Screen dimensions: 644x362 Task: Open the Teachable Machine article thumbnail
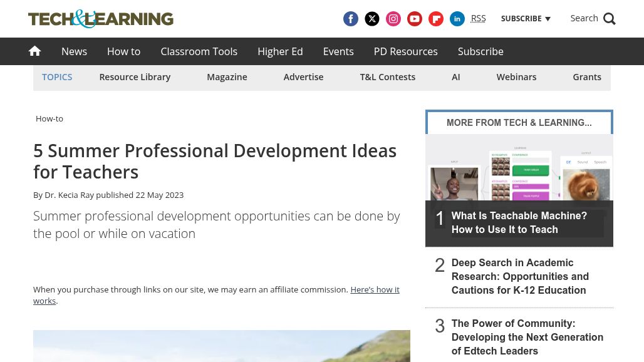(x=519, y=167)
